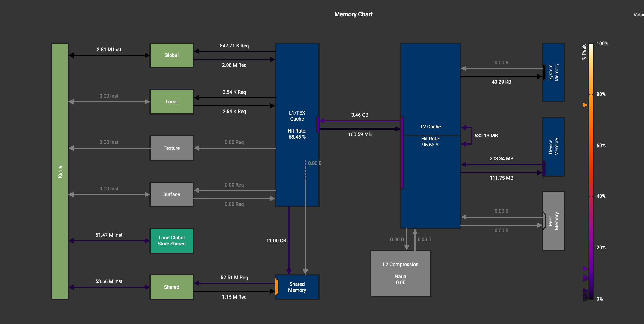Click the orange marker on the % Peak scale

(585, 105)
